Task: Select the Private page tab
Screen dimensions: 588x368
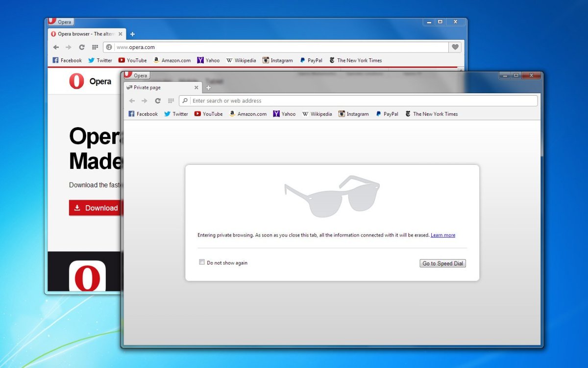Action: pyautogui.click(x=157, y=87)
